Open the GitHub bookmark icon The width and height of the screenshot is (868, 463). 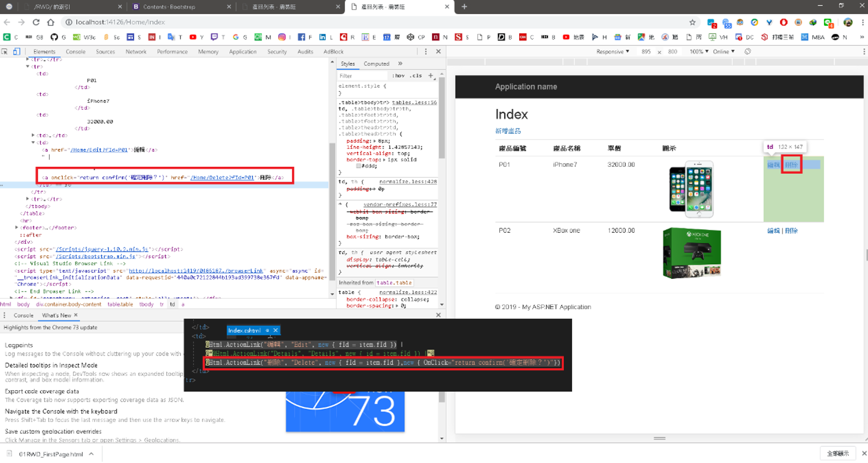coord(54,37)
